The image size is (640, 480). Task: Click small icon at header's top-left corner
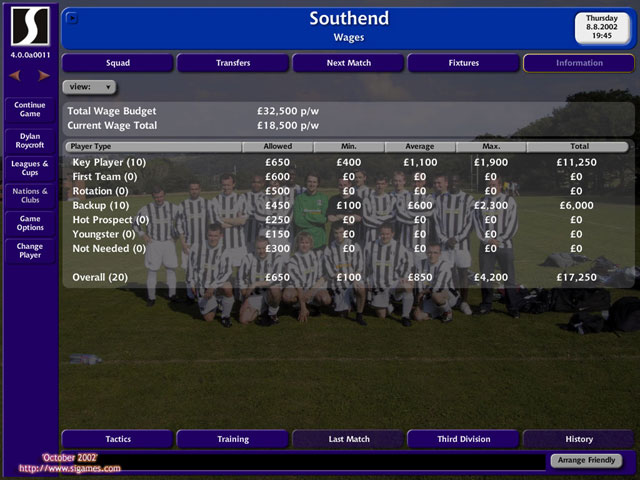coord(72,17)
